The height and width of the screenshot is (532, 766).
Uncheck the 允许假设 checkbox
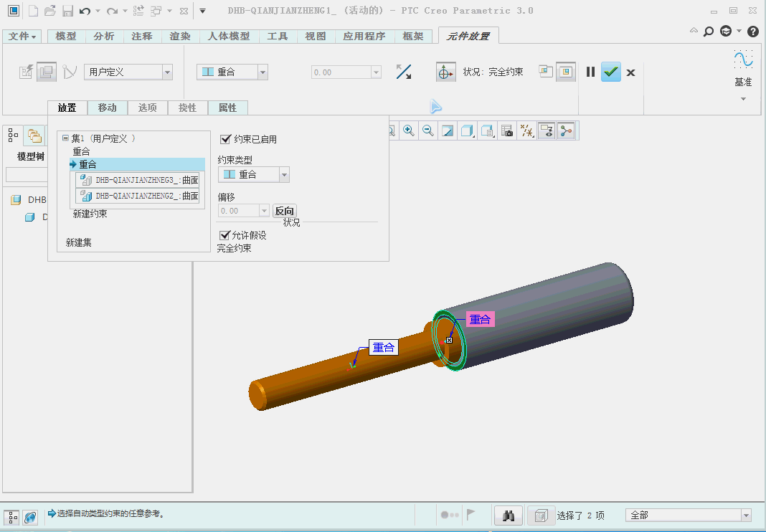tap(224, 235)
